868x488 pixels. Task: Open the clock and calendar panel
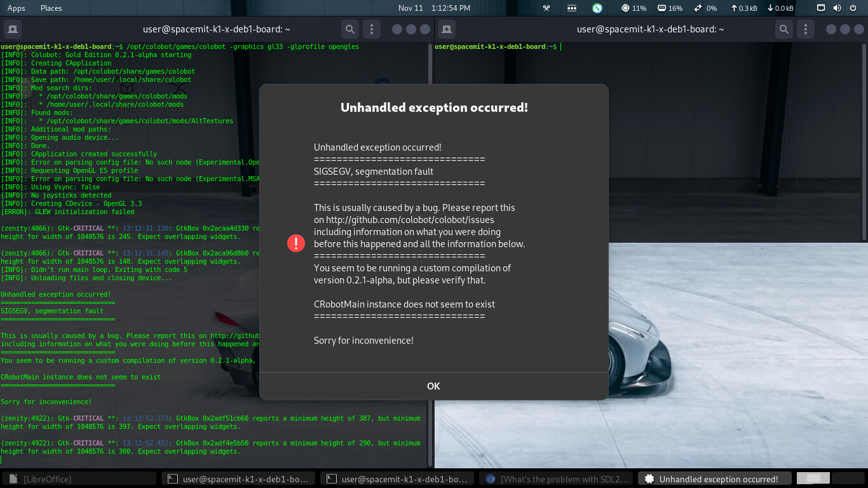[x=434, y=8]
